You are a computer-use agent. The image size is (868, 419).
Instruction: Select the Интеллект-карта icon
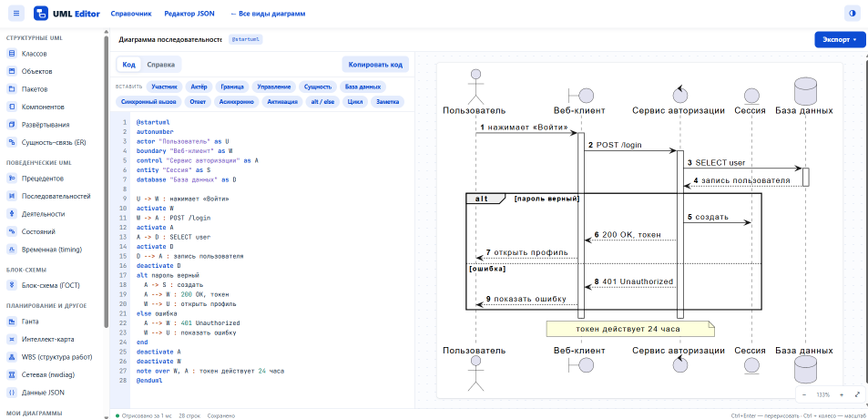pos(12,339)
